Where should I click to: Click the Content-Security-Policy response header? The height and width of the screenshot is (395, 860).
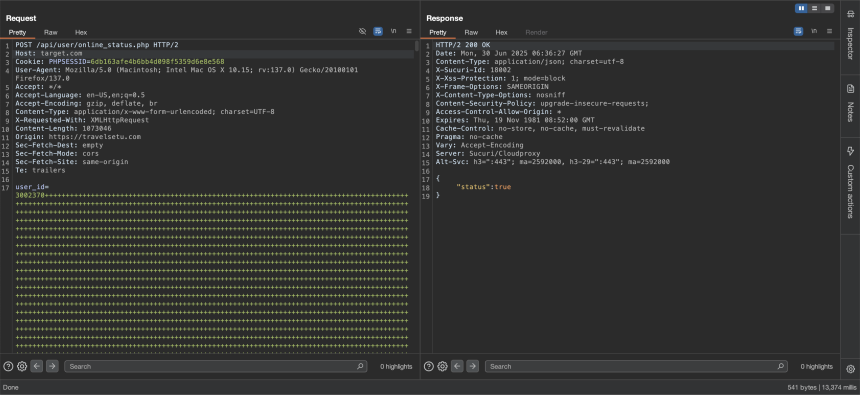(542, 104)
